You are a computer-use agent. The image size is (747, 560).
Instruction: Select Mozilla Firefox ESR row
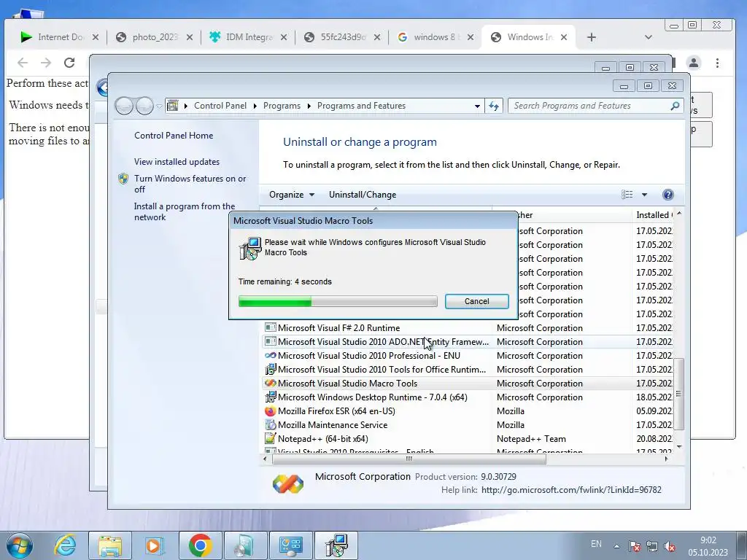468,411
